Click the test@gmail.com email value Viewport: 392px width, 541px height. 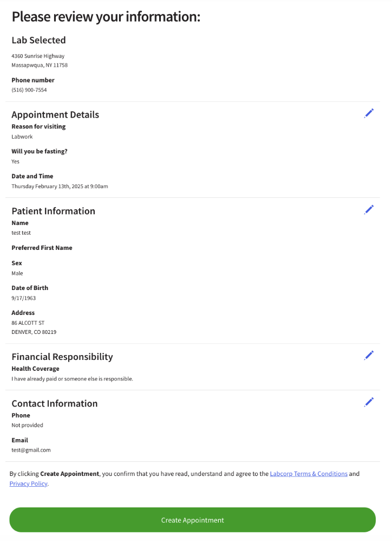(31, 450)
